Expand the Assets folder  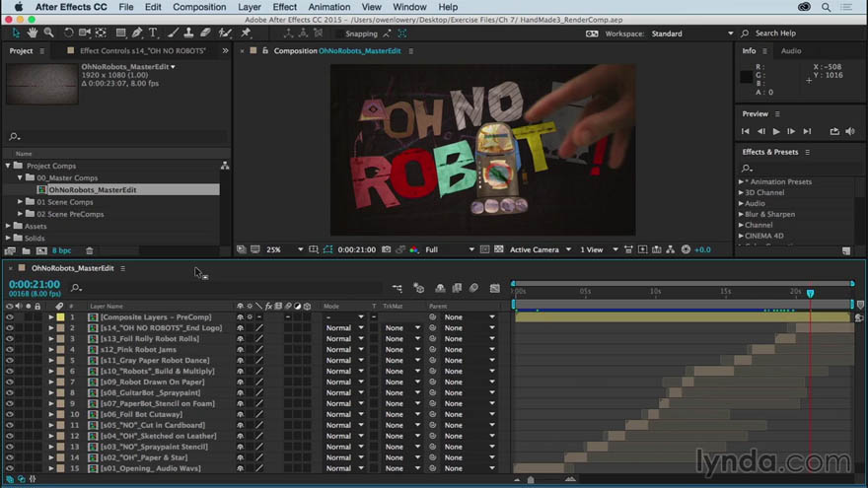point(8,226)
